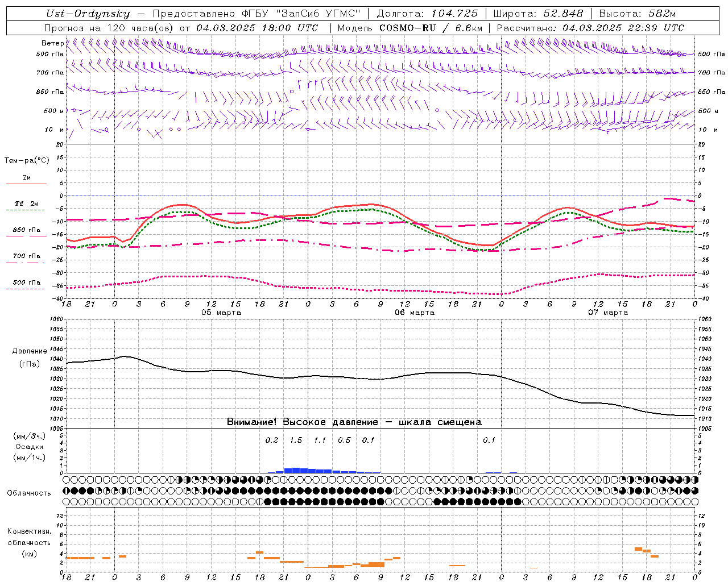Click the 1.1 precipitation amount value
Image resolution: width=728 pixels, height=582 pixels.
(x=320, y=440)
